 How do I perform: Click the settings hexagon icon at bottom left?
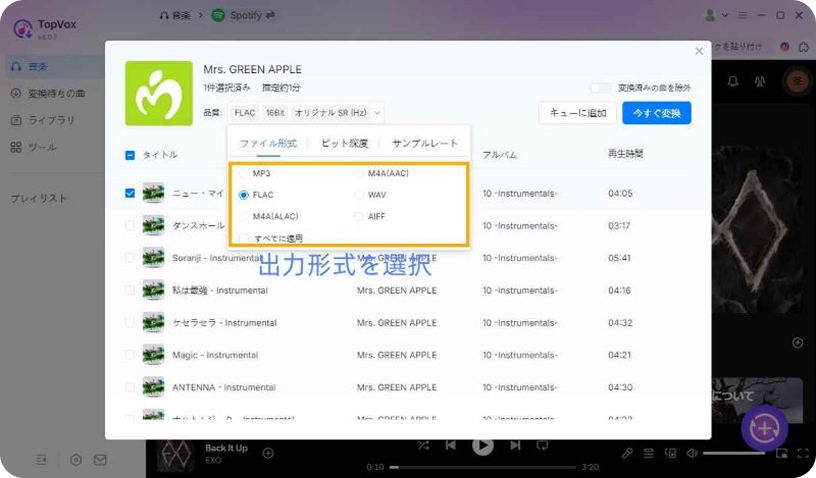coord(76,460)
